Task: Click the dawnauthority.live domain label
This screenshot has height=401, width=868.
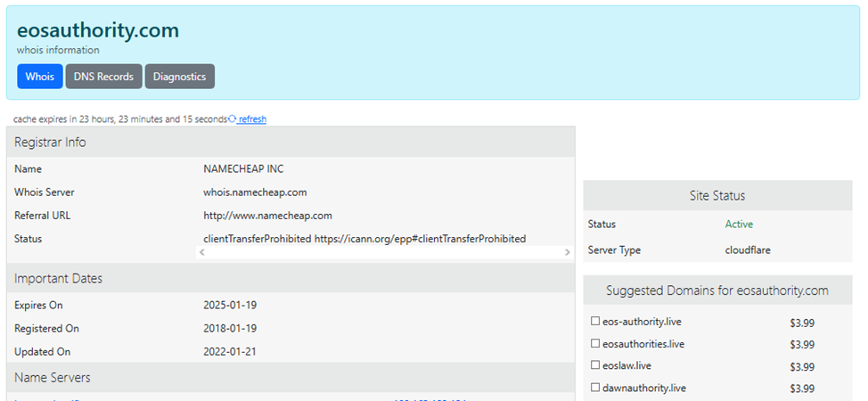Action: pos(644,388)
